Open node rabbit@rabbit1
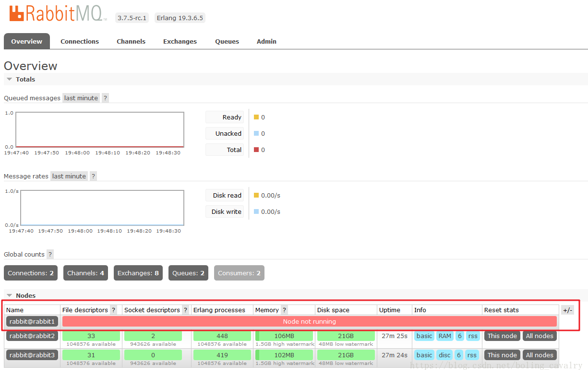 pos(32,321)
